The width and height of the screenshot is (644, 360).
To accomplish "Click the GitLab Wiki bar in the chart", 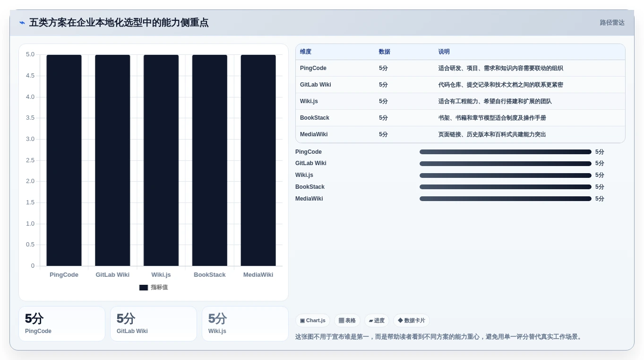I will pyautogui.click(x=112, y=160).
